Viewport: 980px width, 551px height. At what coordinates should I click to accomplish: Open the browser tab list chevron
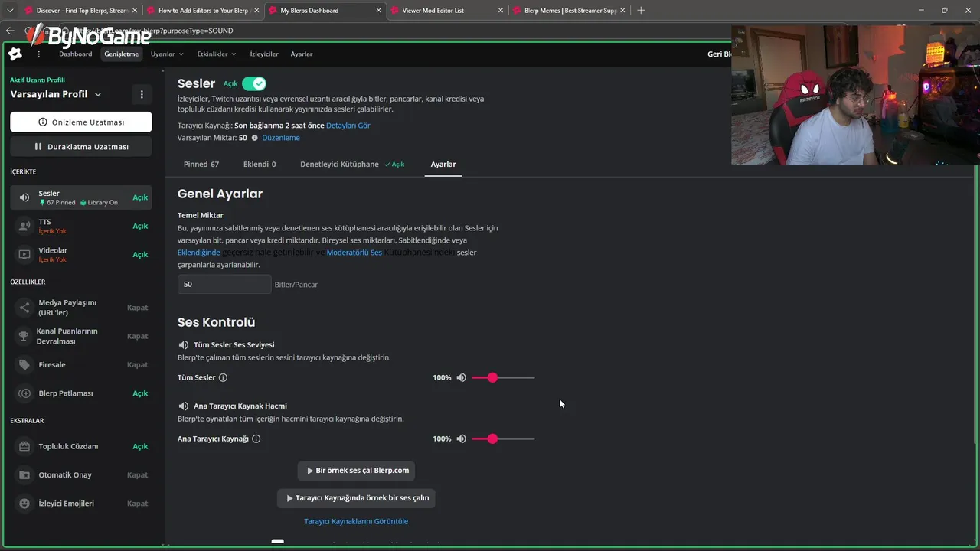coord(10,10)
